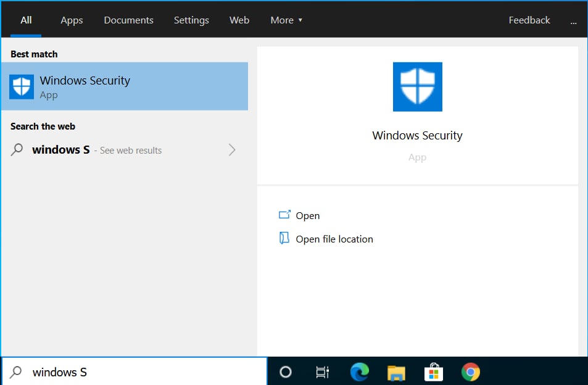Click Open to launch Windows Security
588x385 pixels.
pos(307,215)
